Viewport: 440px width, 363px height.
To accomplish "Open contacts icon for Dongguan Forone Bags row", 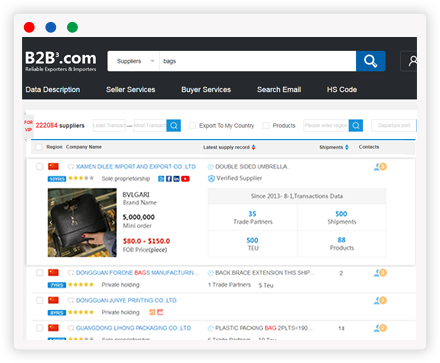I will tap(380, 273).
